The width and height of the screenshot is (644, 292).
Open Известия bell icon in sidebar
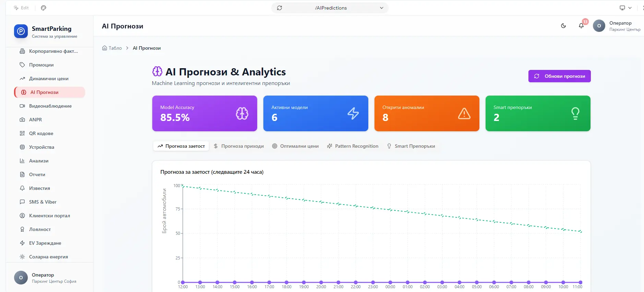(x=22, y=188)
